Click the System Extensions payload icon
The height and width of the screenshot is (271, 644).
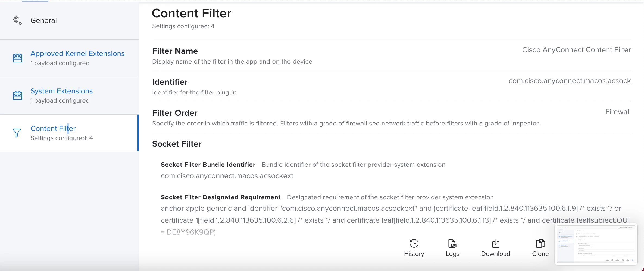(18, 96)
